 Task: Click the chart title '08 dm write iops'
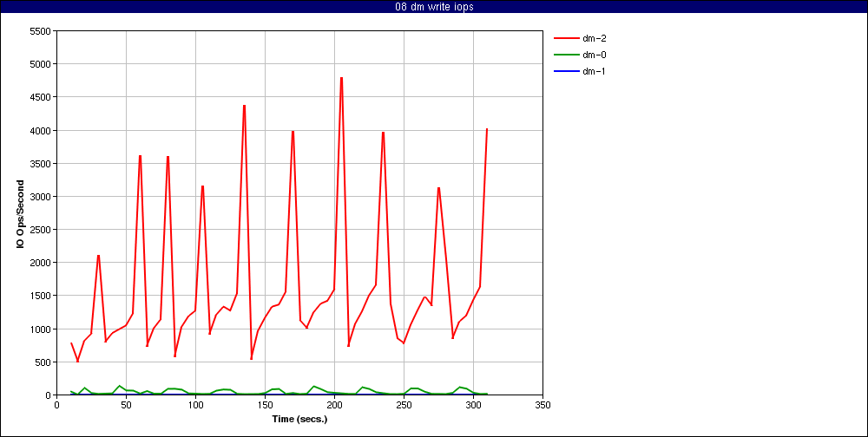tap(434, 7)
